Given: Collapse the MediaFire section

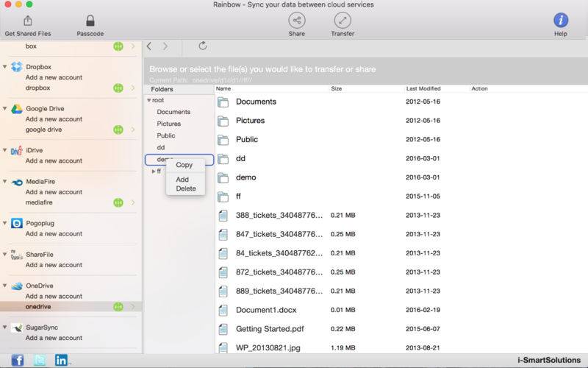Looking at the screenshot, I should (x=4, y=181).
